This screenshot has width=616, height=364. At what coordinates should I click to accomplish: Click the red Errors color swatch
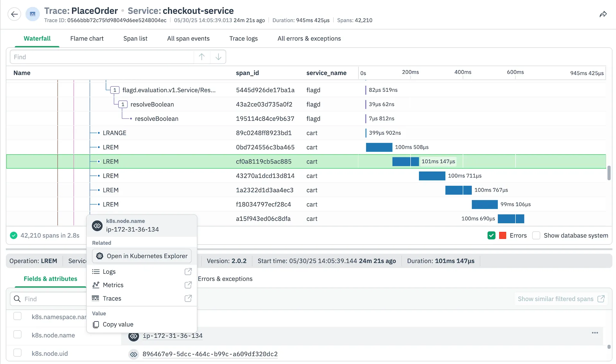click(503, 236)
